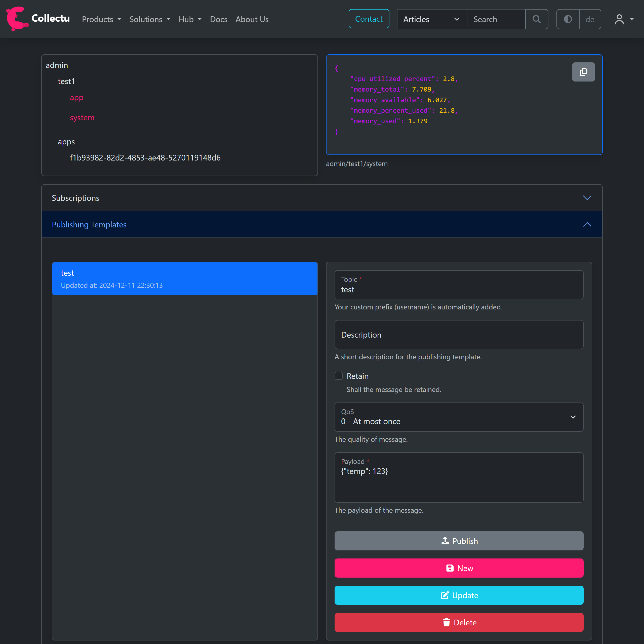Enable the Retain checkbox
The width and height of the screenshot is (644, 644).
[339, 376]
